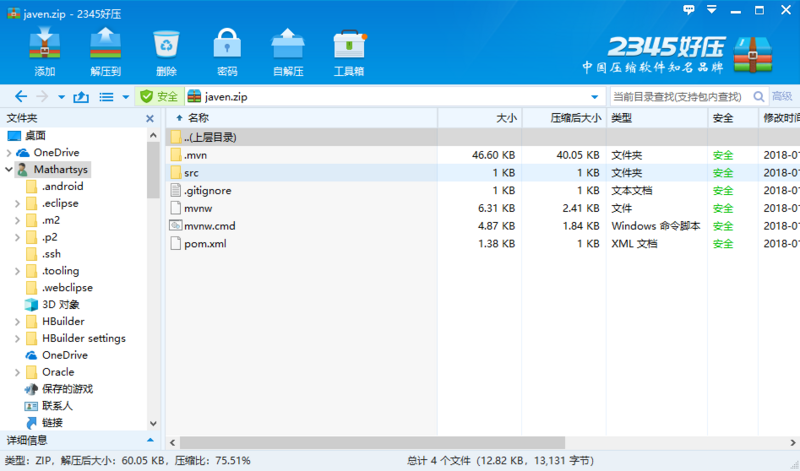Click folder tree scrollbar down arrow
Screen dimensions: 800x471
click(153, 424)
